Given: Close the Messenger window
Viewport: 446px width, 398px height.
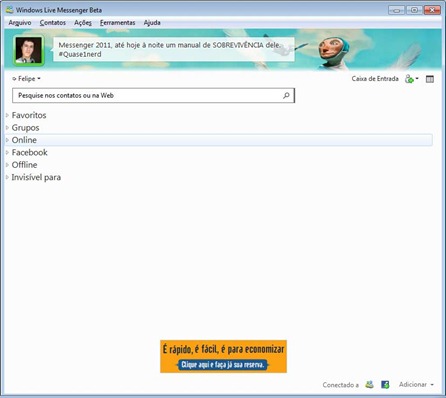Looking at the screenshot, I should click(x=432, y=10).
